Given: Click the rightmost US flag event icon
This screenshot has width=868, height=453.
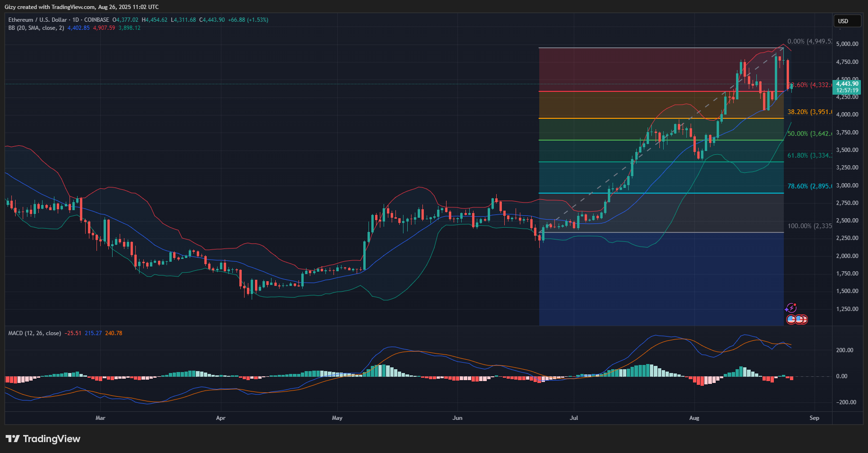Looking at the screenshot, I should click(803, 320).
